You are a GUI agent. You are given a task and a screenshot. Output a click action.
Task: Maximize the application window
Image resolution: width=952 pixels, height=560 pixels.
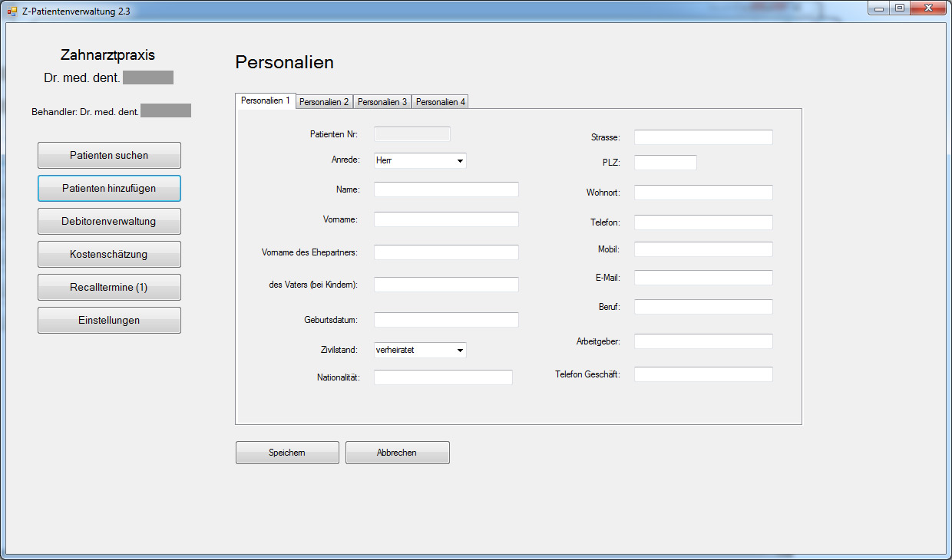[x=900, y=8]
